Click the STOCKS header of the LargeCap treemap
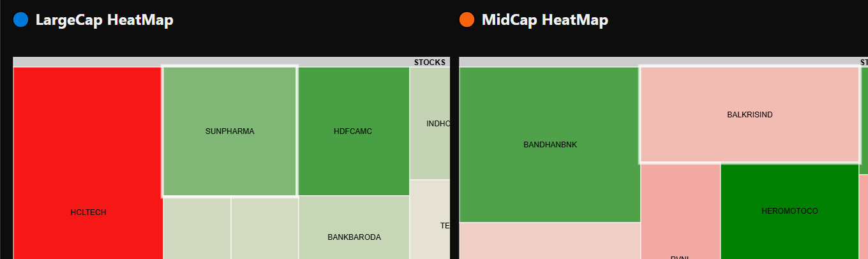 430,63
